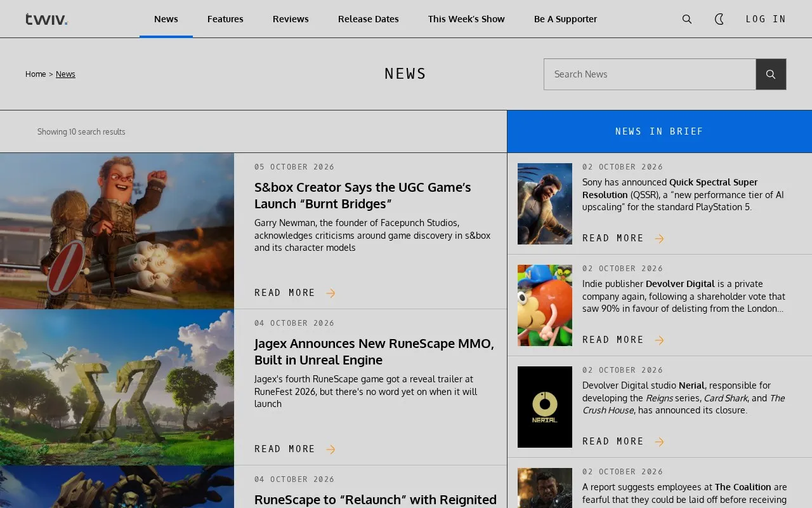Click the 05 OCTOBER 2026 date label

click(x=294, y=167)
